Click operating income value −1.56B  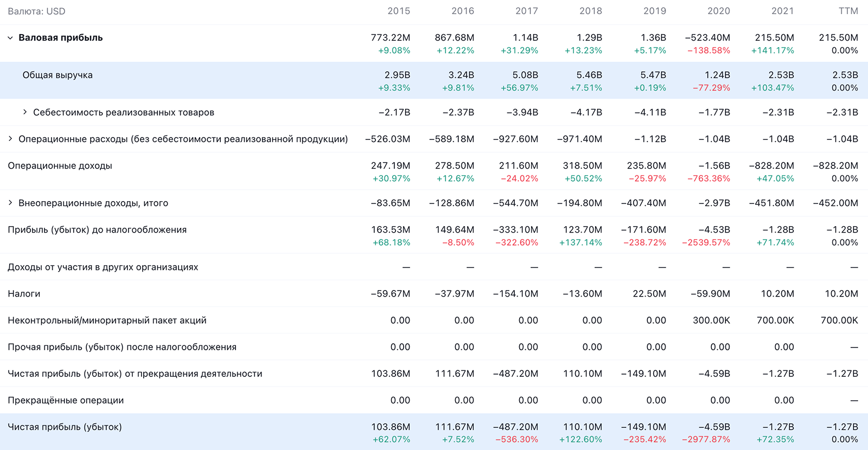tap(714, 166)
